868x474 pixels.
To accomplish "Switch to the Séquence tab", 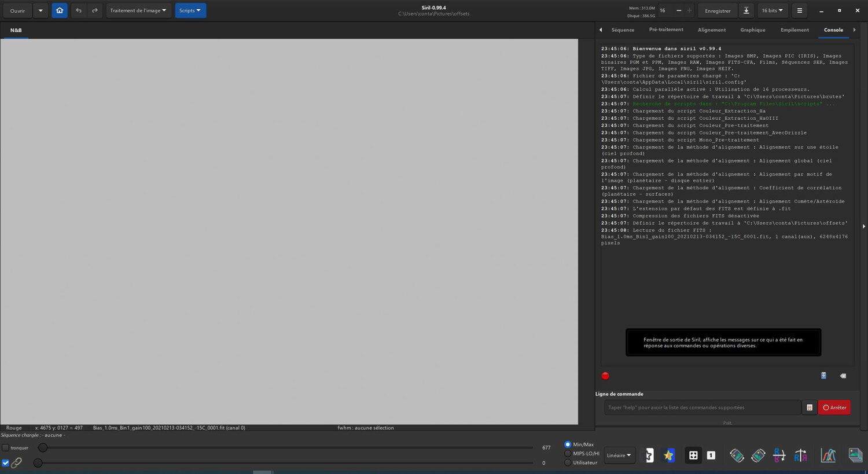I will pyautogui.click(x=623, y=30).
